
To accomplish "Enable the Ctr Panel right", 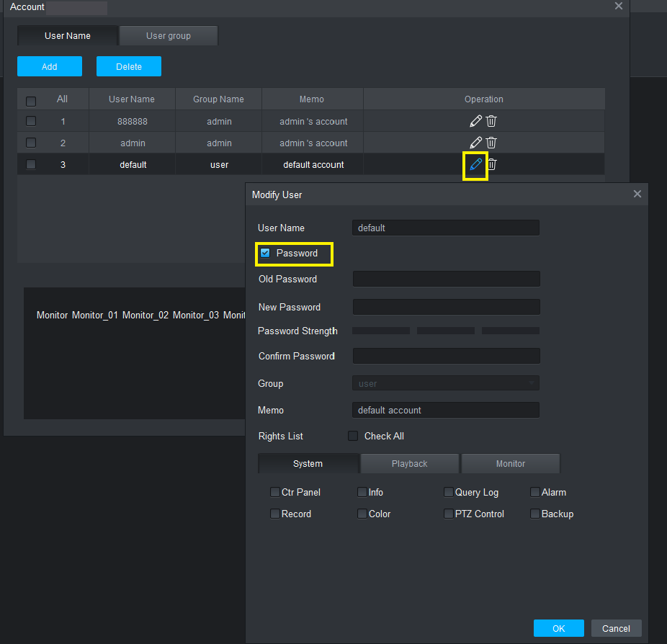I will 275,492.
